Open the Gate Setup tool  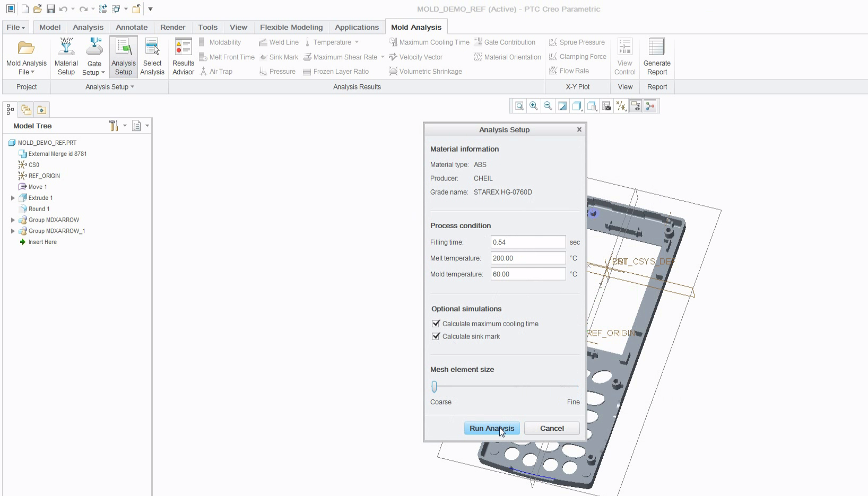click(x=94, y=56)
